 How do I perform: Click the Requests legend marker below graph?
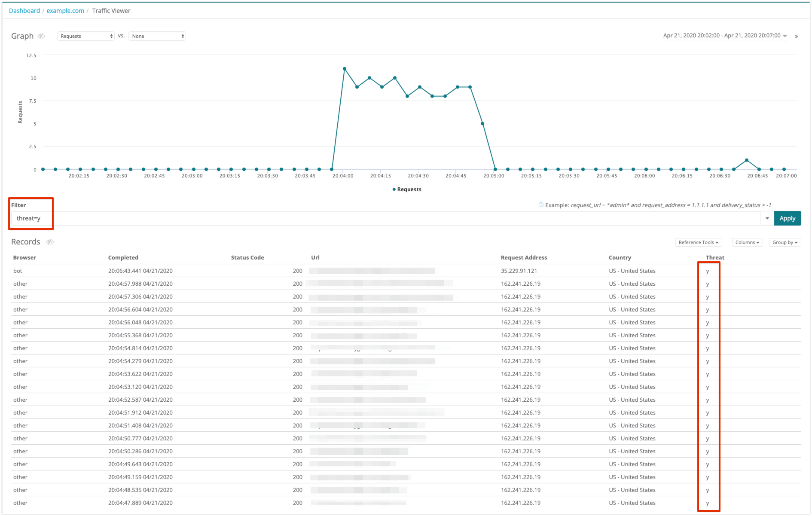tap(394, 189)
